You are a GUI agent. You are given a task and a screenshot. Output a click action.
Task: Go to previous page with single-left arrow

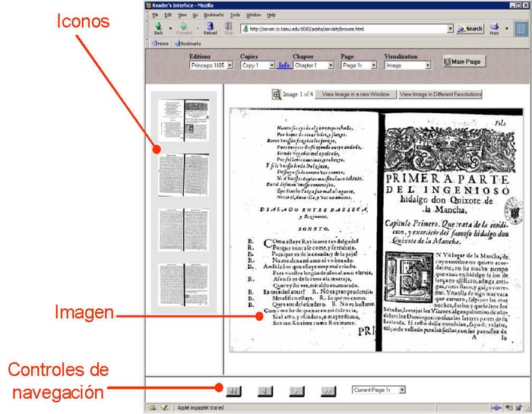point(265,391)
